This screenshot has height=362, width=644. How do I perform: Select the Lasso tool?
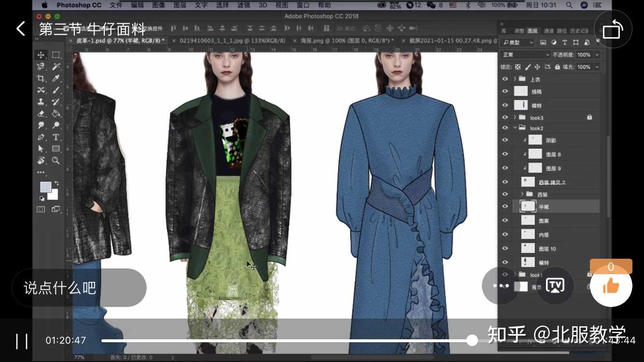[x=41, y=67]
